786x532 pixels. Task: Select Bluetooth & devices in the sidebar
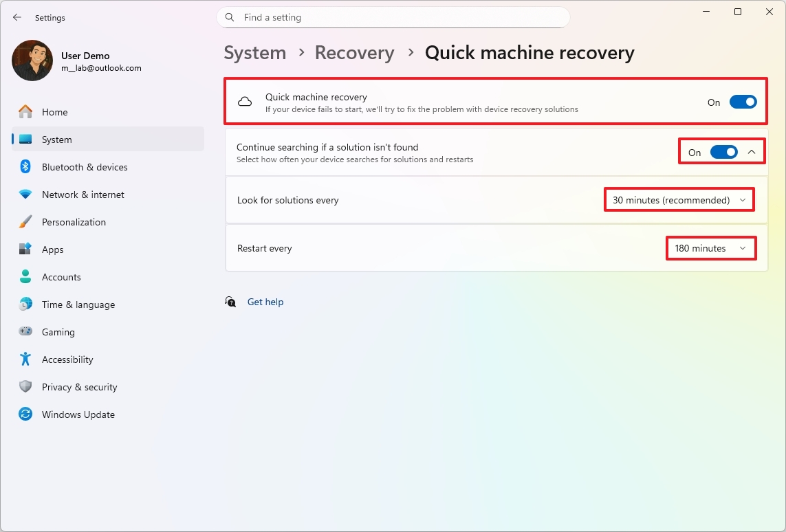84,166
